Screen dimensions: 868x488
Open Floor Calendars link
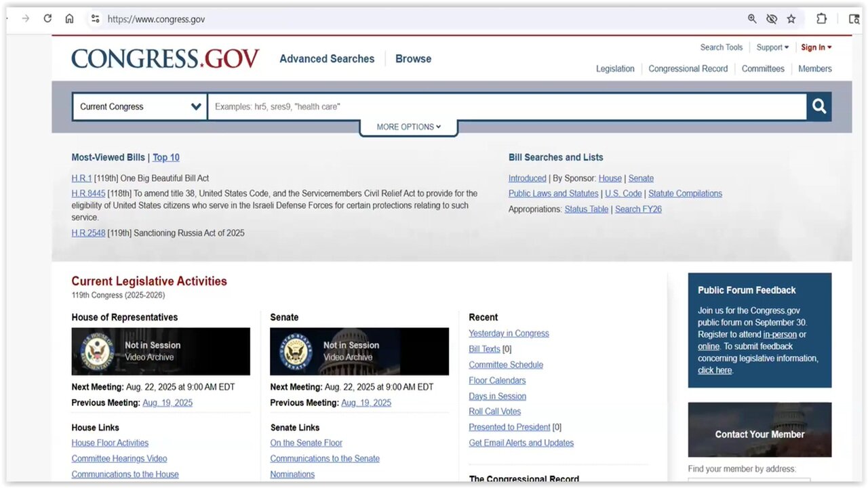(497, 380)
